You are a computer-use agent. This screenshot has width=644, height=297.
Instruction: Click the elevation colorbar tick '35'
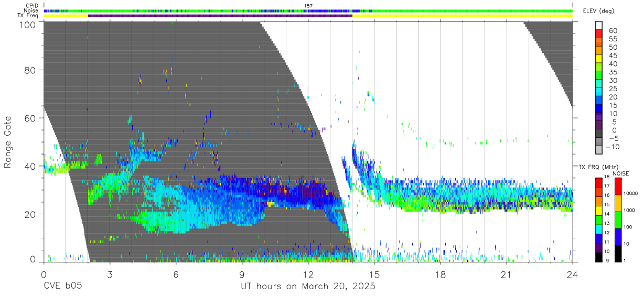click(x=612, y=72)
